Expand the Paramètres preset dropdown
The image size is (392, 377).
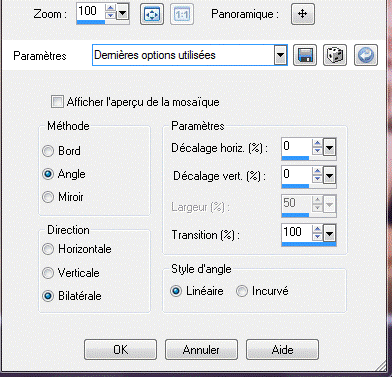click(x=281, y=55)
